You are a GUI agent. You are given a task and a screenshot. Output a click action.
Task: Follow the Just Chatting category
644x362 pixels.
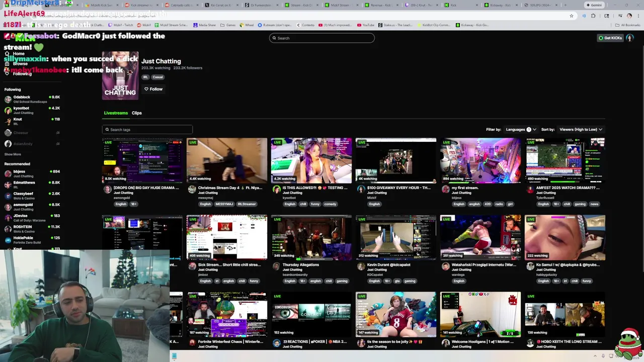click(153, 89)
